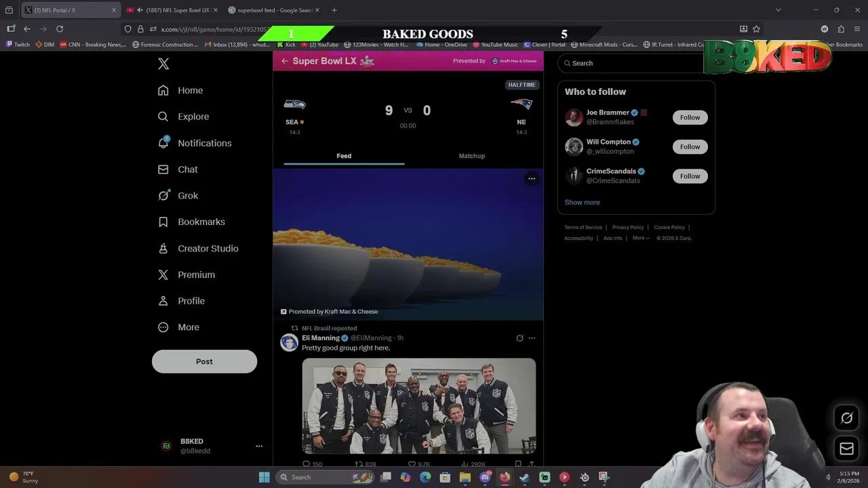This screenshot has width=868, height=488.
Task: Follow Will Compton
Action: 690,146
